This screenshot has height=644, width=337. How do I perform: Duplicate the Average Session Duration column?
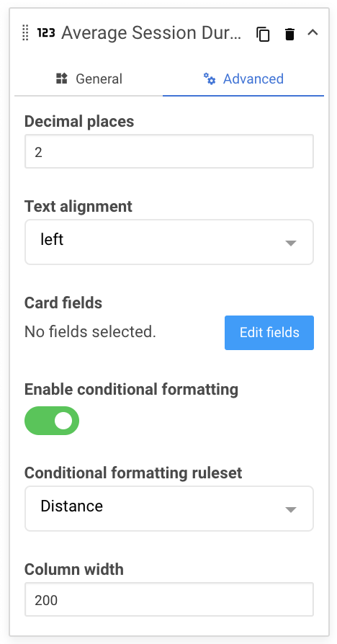[x=263, y=34]
